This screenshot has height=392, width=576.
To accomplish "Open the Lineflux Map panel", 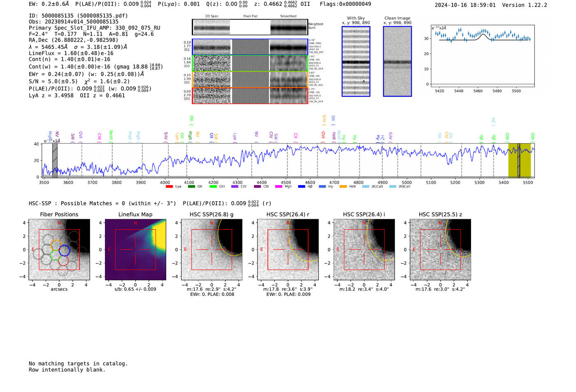I will point(135,250).
